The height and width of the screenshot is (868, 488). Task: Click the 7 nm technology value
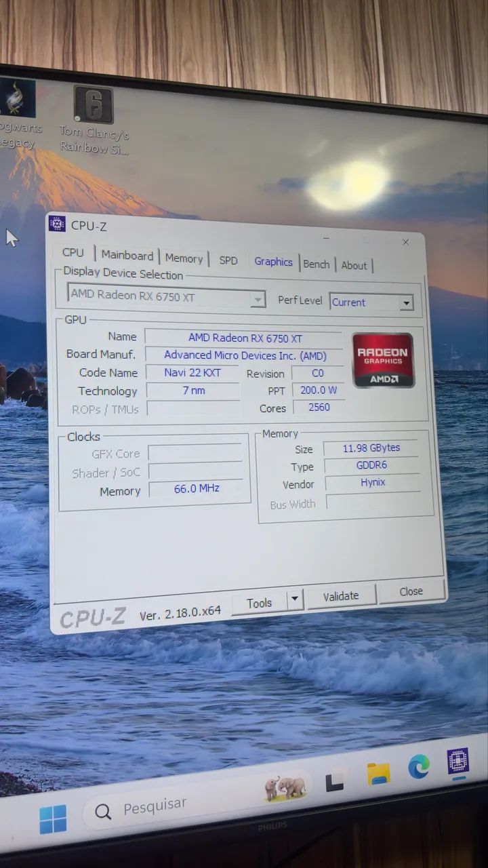click(x=193, y=391)
